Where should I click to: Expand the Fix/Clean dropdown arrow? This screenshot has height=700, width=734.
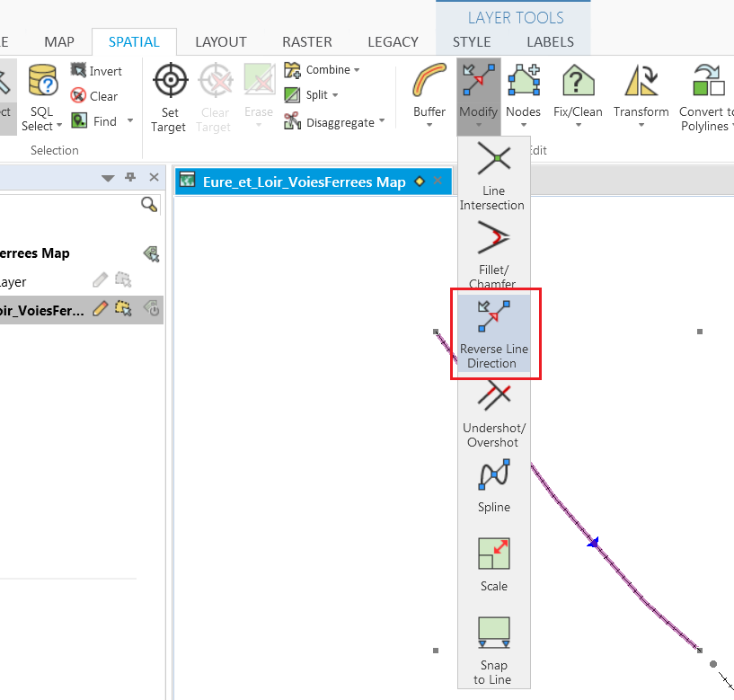click(579, 125)
